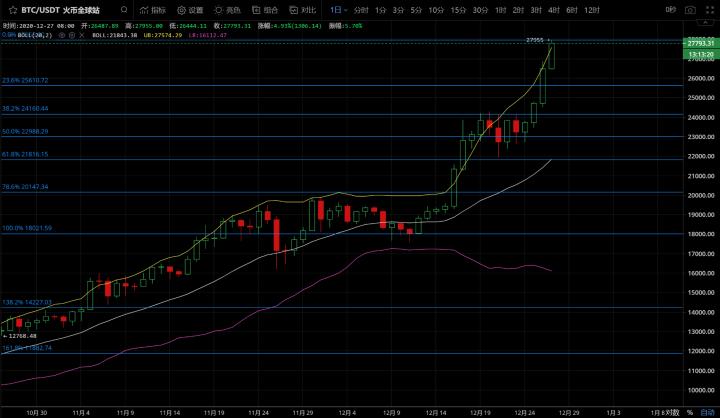Select the 5分 interval
The image size is (720, 418).
coord(416,10)
